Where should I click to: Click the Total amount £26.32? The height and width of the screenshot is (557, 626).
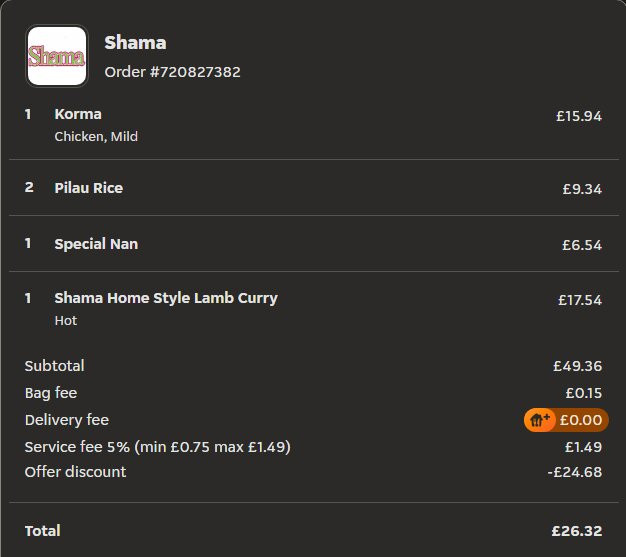coord(576,531)
